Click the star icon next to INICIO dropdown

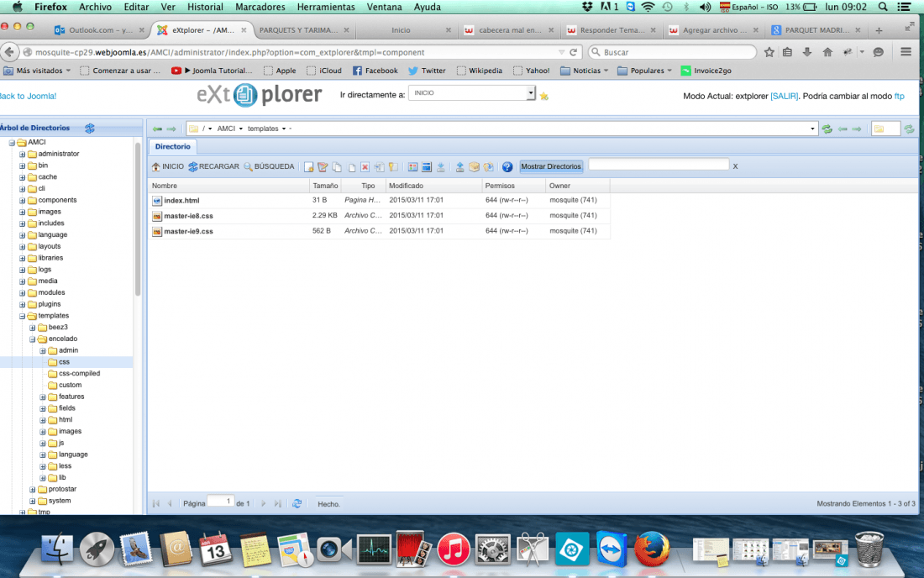tap(544, 96)
